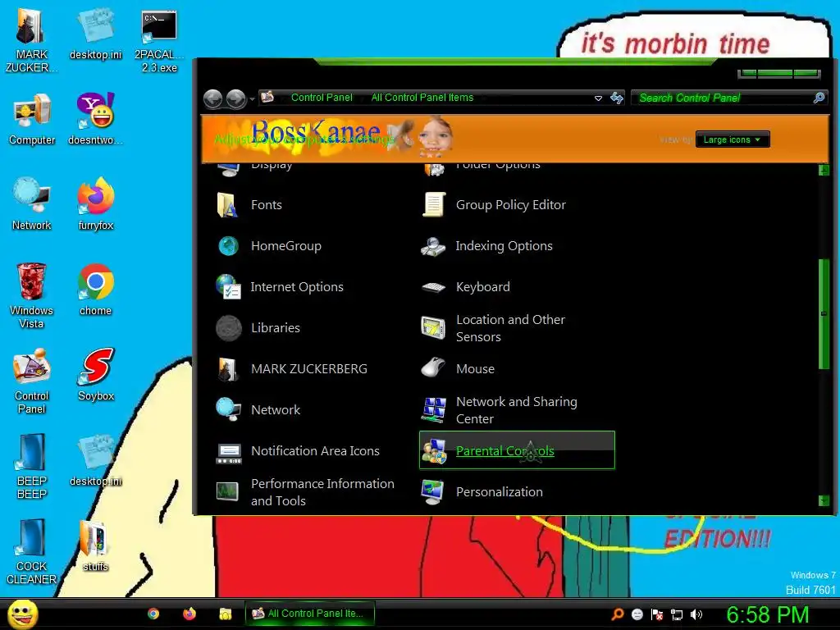Open the Notification Area Icons icon
The height and width of the screenshot is (630, 840).
tap(229, 452)
